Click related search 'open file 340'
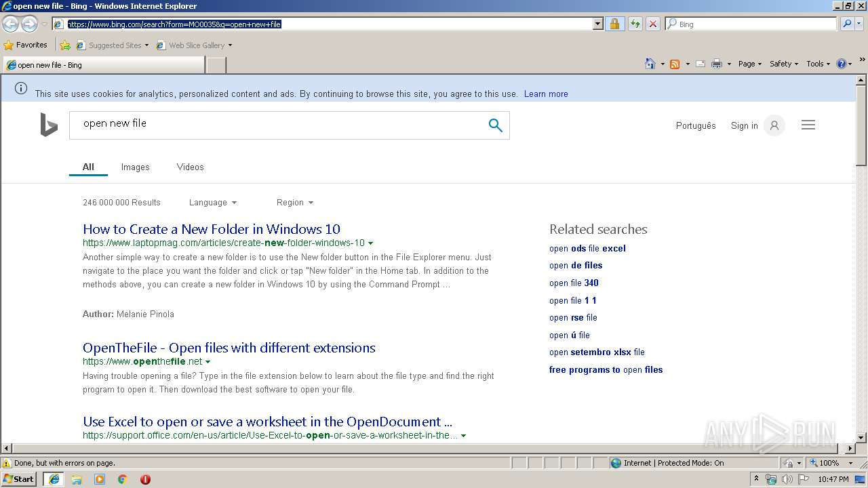 tap(574, 283)
